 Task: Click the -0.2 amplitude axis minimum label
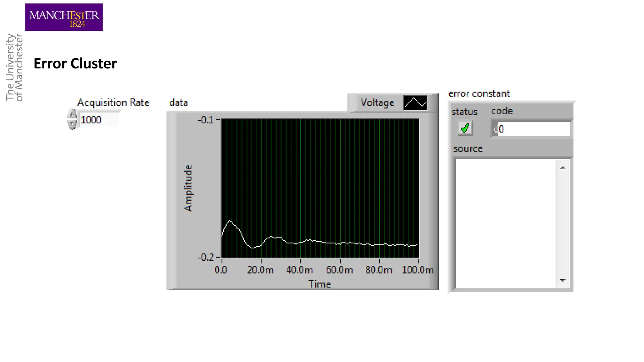click(x=206, y=257)
